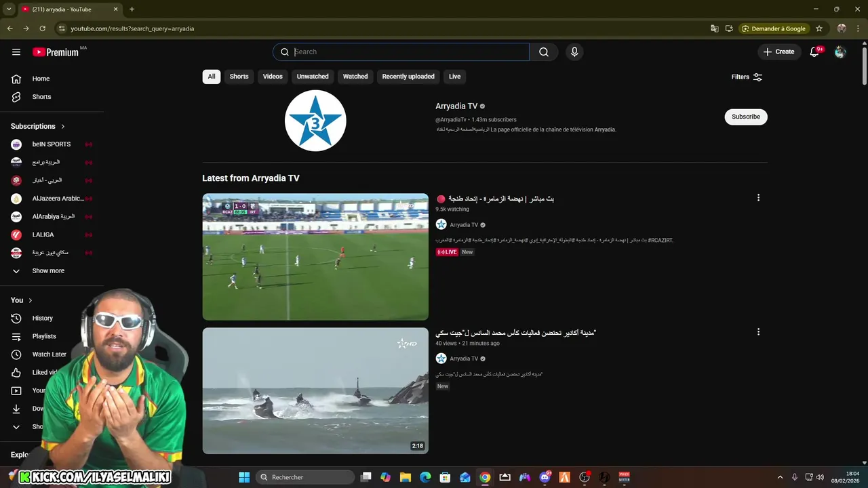
Task: Focus the YouTube search box
Action: 401,52
